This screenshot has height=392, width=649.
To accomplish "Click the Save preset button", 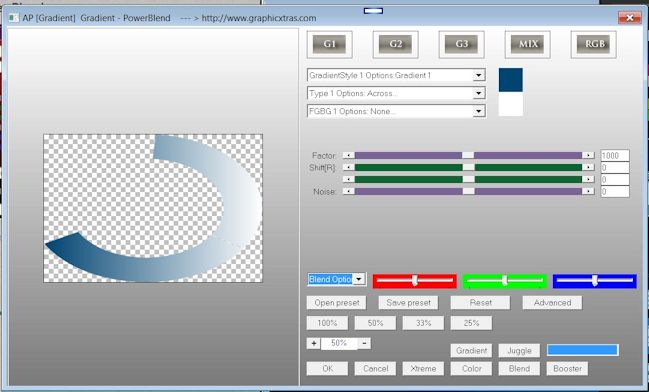I will pos(409,303).
